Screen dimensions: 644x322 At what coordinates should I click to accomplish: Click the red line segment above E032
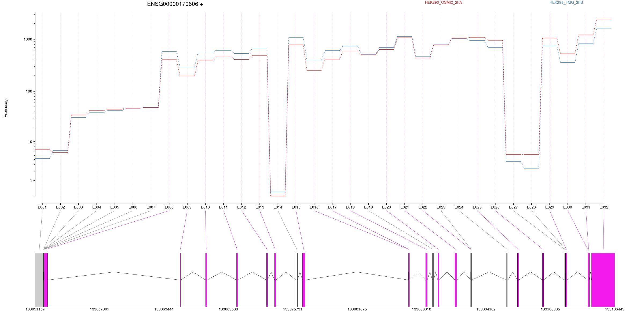pyautogui.click(x=604, y=19)
